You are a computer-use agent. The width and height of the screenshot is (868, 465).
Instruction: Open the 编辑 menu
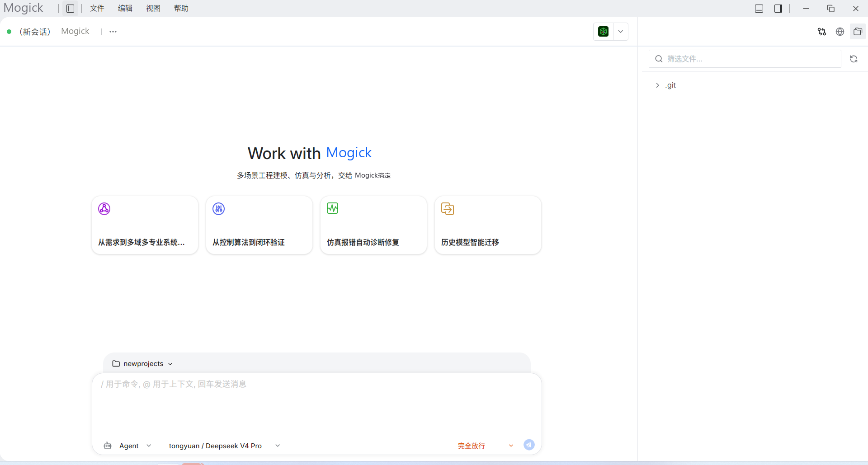pos(125,9)
